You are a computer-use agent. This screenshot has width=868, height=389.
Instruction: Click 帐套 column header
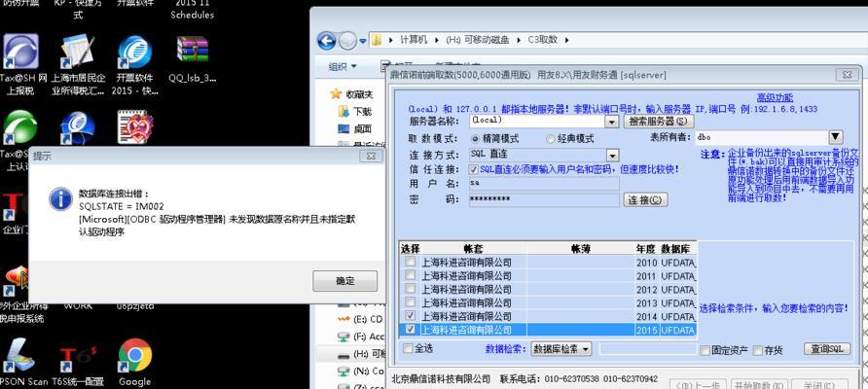pyautogui.click(x=473, y=249)
